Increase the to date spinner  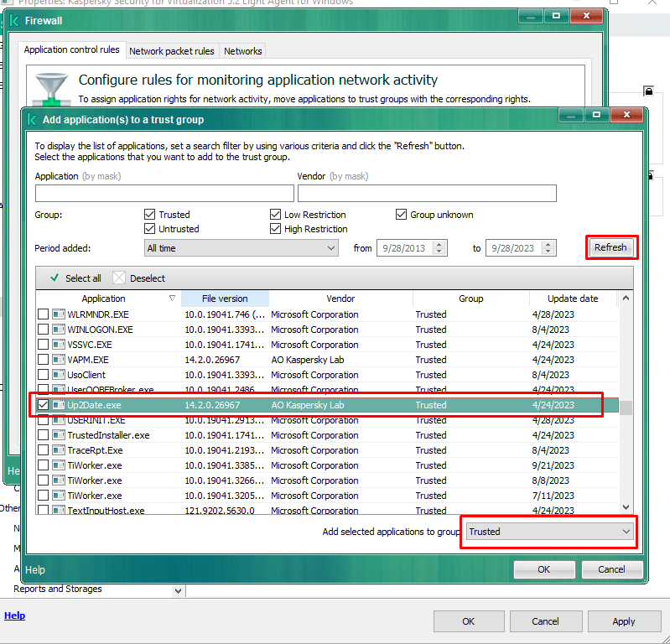(548, 245)
